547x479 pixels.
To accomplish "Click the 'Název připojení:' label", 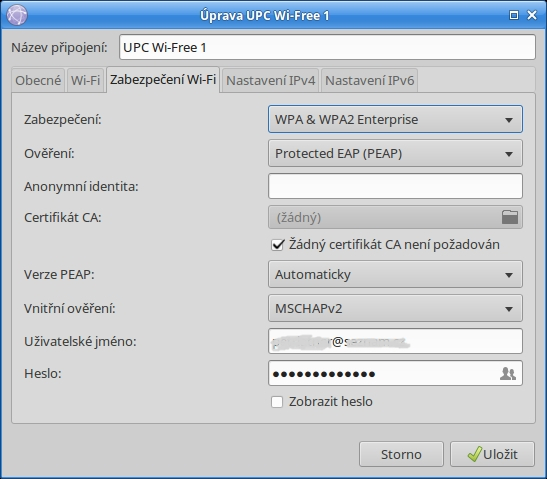I will click(59, 47).
